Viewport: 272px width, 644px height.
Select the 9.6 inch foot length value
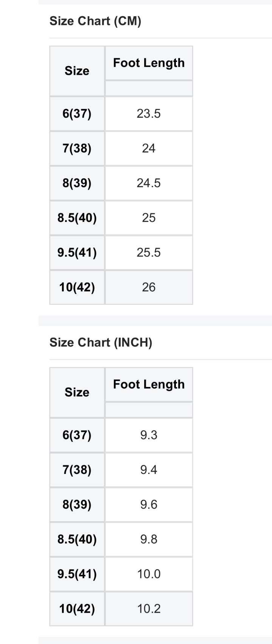coord(149,505)
